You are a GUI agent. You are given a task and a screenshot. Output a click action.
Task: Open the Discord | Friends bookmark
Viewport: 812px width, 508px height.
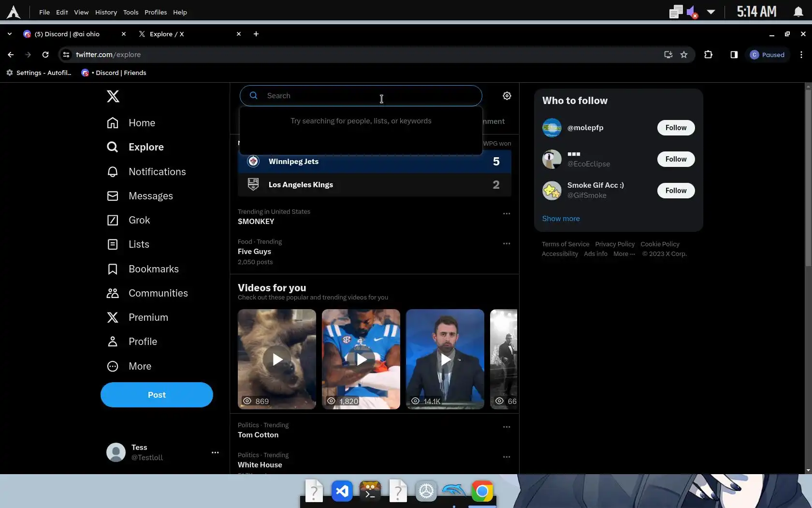pyautogui.click(x=114, y=73)
